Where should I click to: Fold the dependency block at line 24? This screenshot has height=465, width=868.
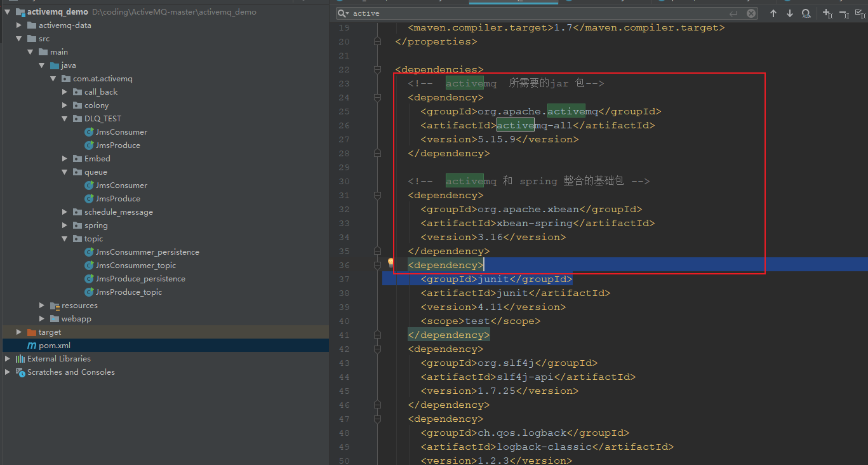click(377, 97)
